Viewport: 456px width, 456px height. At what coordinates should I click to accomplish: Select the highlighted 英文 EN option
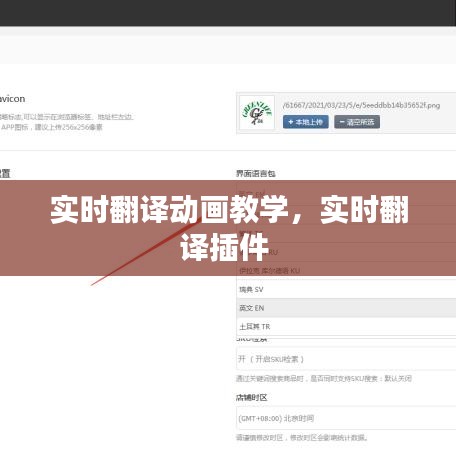(x=346, y=308)
